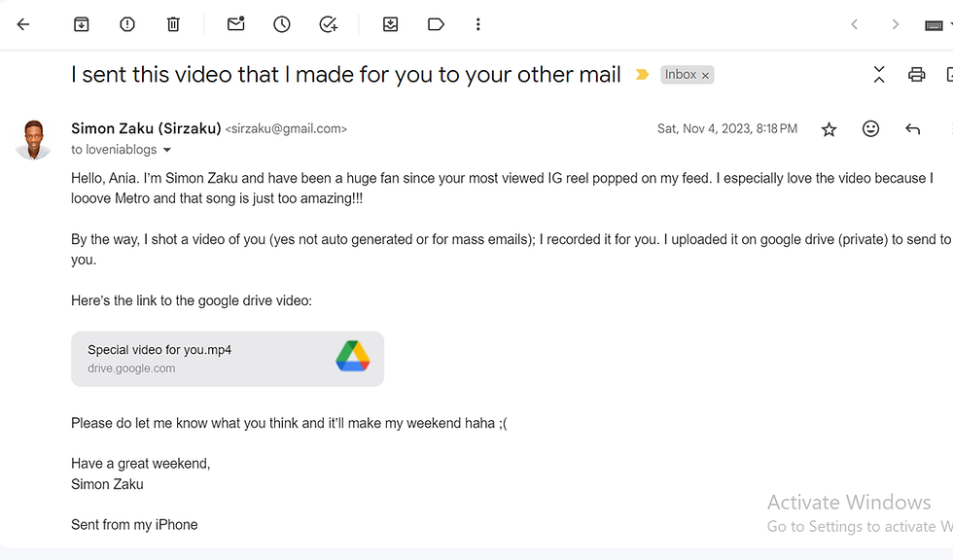Open the three-dot More options menu

click(x=478, y=24)
